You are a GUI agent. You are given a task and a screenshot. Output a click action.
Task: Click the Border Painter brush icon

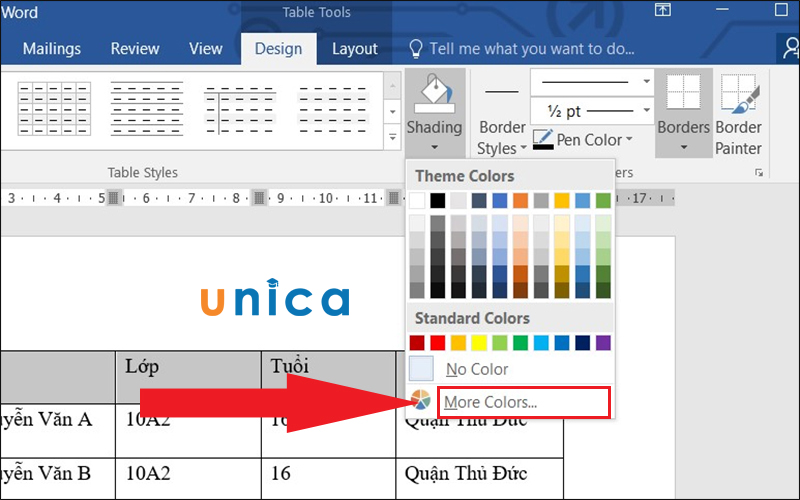pos(739,93)
